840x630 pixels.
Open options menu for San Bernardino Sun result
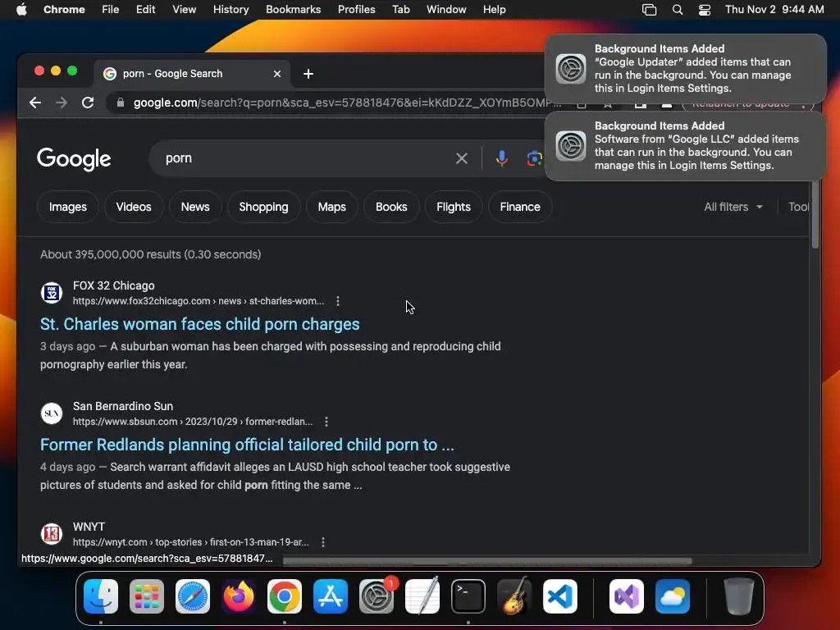(x=326, y=422)
